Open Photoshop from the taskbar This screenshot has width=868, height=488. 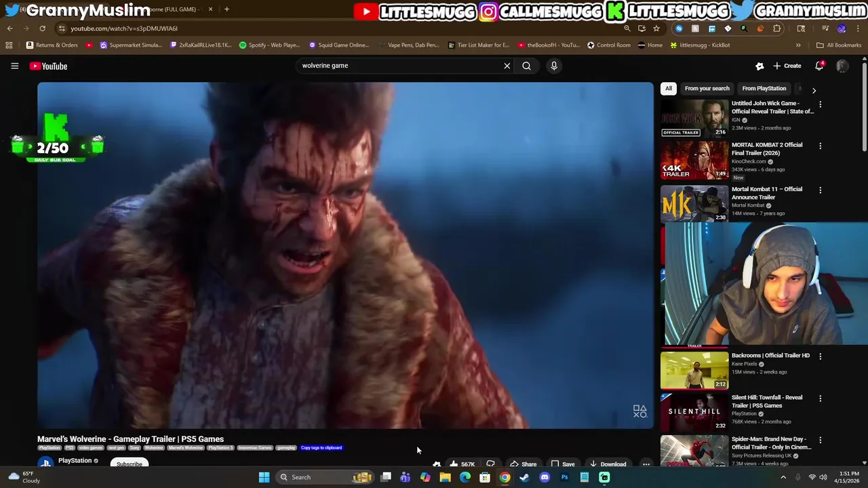click(x=564, y=477)
